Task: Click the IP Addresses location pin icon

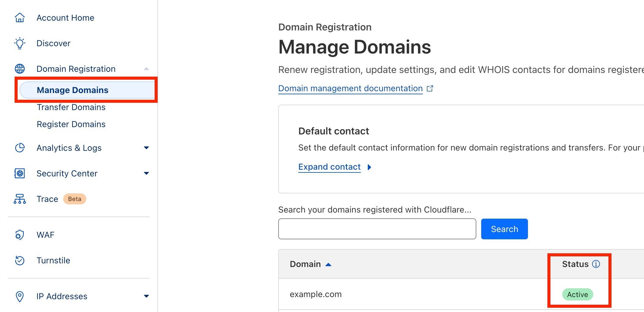Action: click(x=20, y=296)
